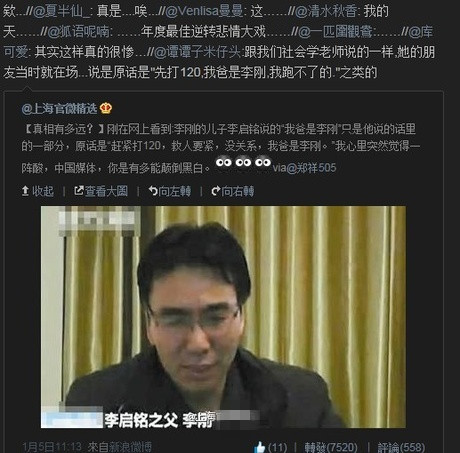
Task: Open @夏半仙_ user mention
Action: [x=61, y=12]
